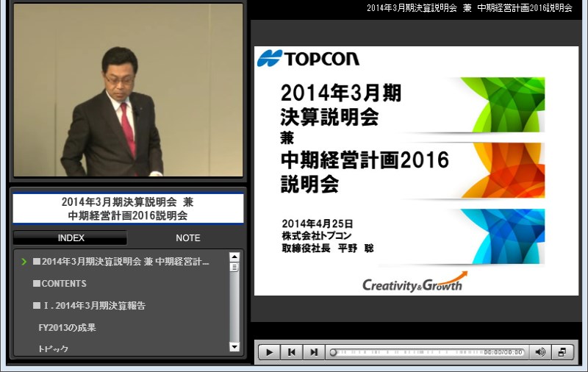Image resolution: width=588 pixels, height=372 pixels.
Task: Click the Creativity & Growth slogan
Action: coord(415,283)
